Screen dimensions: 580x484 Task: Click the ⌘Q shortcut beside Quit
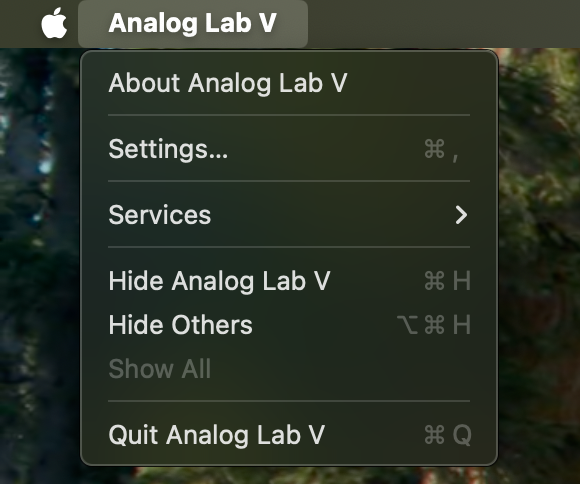tap(448, 435)
